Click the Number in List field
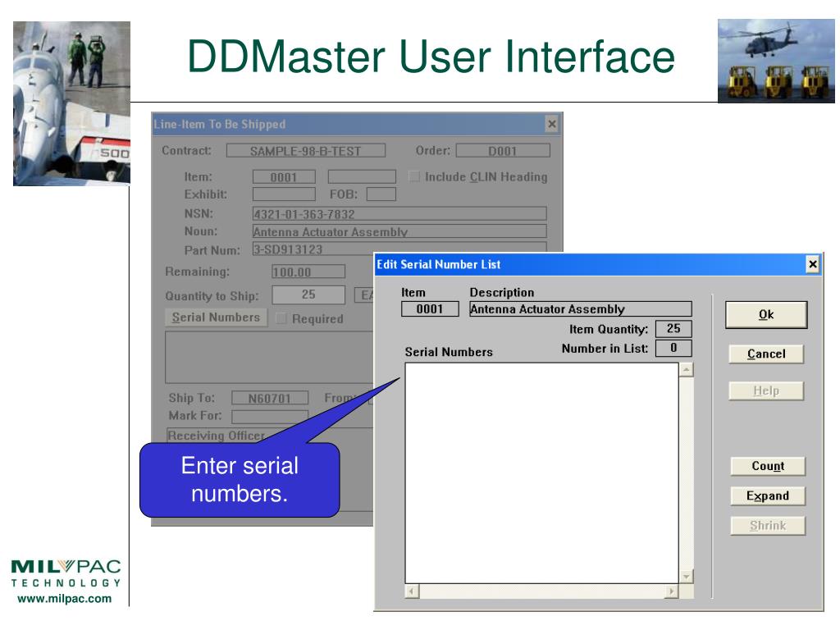 [673, 348]
